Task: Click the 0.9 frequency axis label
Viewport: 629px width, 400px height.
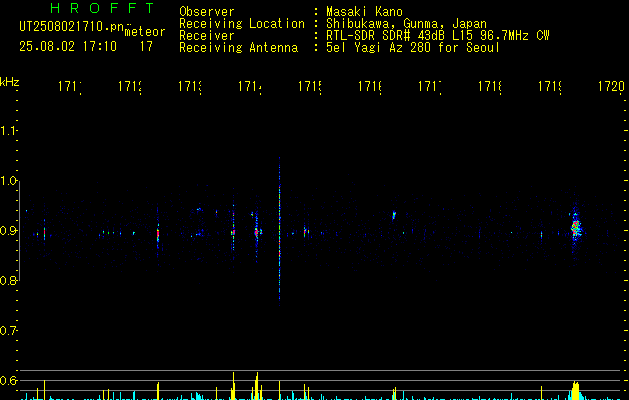Action: [8, 230]
